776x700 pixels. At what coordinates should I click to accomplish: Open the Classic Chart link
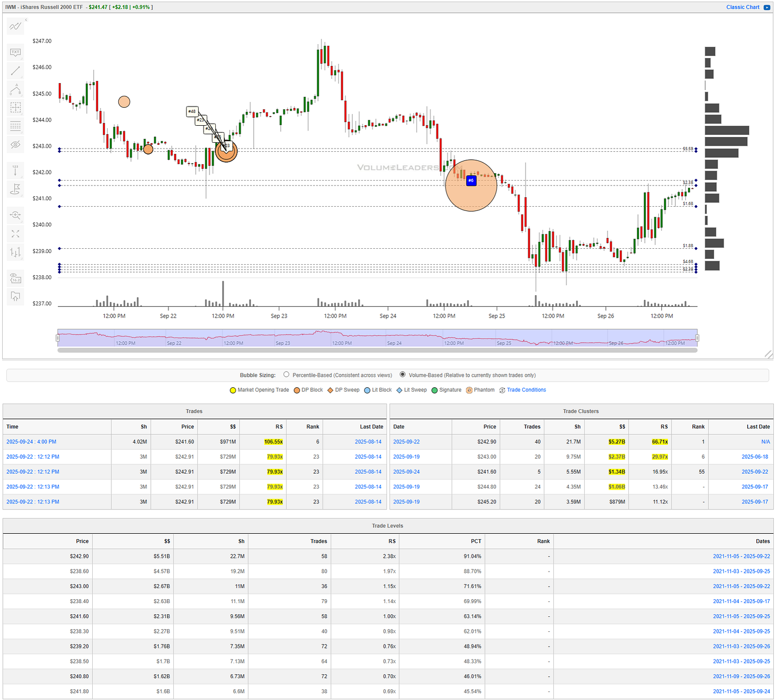click(x=742, y=7)
